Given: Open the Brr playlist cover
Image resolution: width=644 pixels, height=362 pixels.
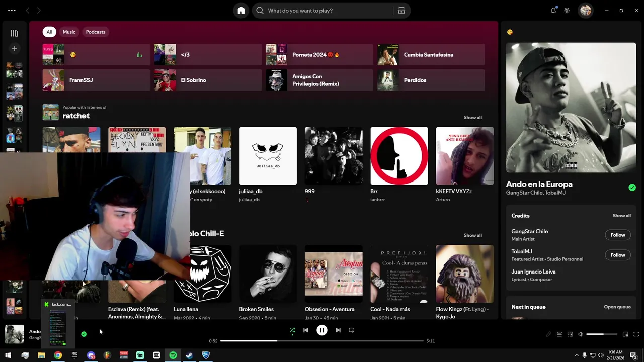Looking at the screenshot, I should (x=399, y=156).
